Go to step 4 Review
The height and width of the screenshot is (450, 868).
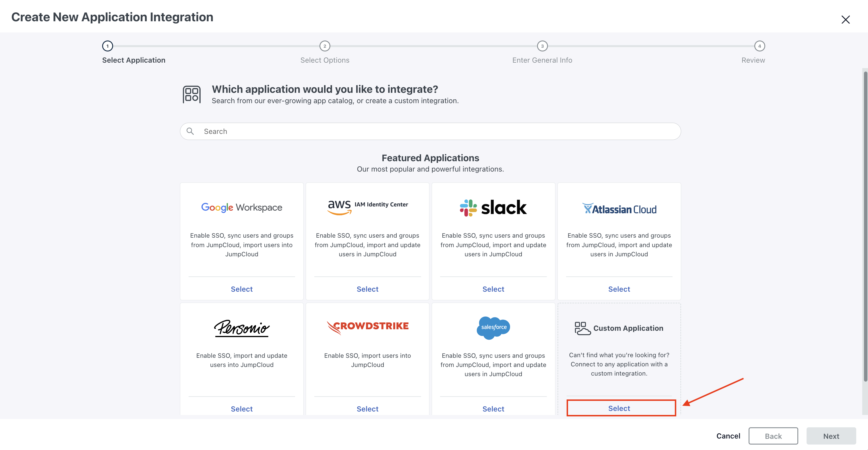(x=759, y=46)
